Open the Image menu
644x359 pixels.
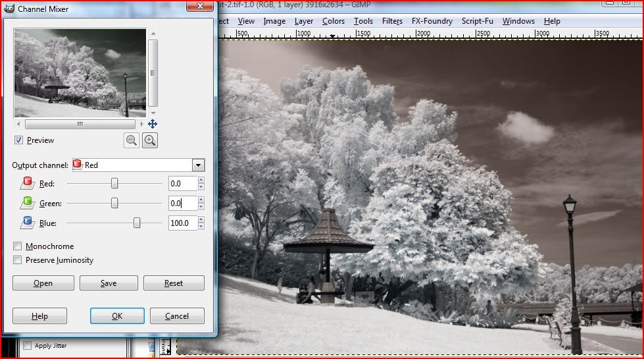[274, 21]
